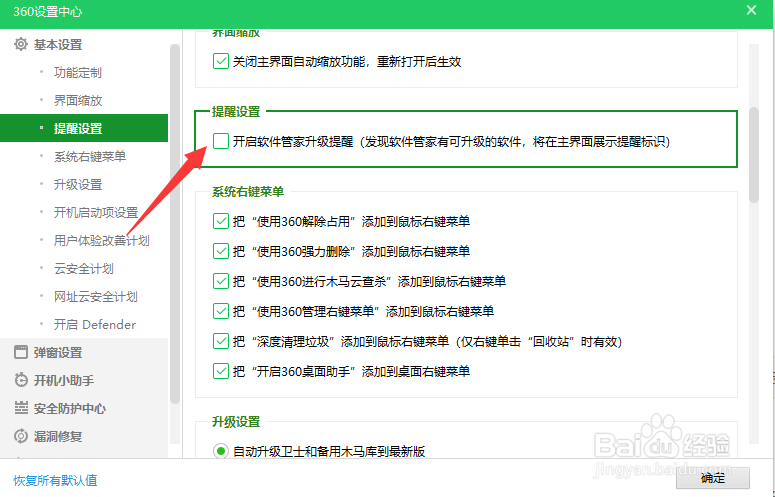This screenshot has width=775, height=497.
Task: Collapse the 基本设置 category
Action: (58, 44)
